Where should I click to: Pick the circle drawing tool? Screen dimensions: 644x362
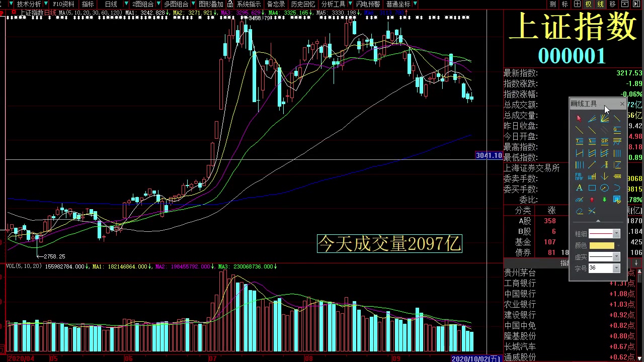point(604,188)
